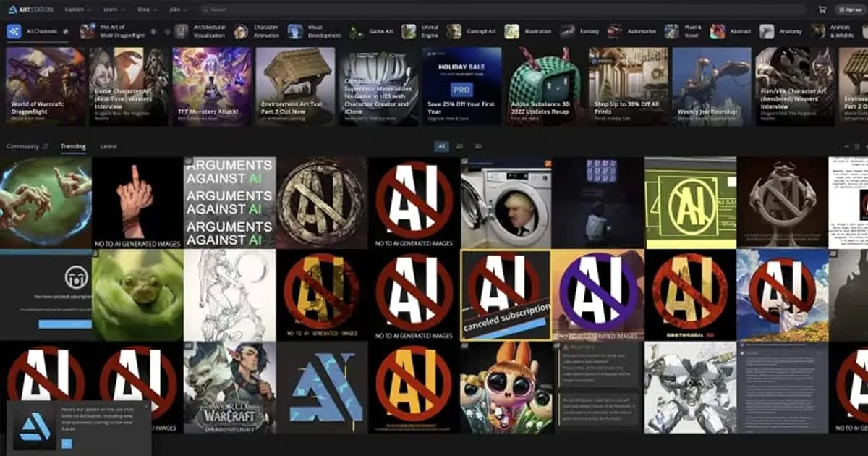The image size is (868, 456).
Task: Expand the Jobs menu
Action: coord(179,9)
